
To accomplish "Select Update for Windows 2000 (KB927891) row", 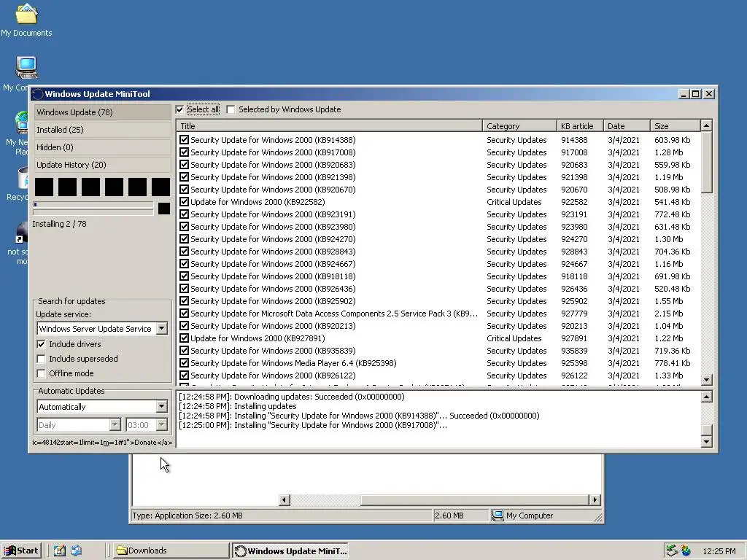I will [438, 338].
